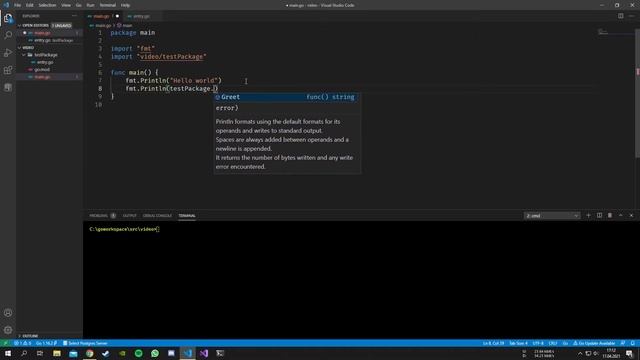
Task: Create a new terminal with plus icon
Action: 588,216
